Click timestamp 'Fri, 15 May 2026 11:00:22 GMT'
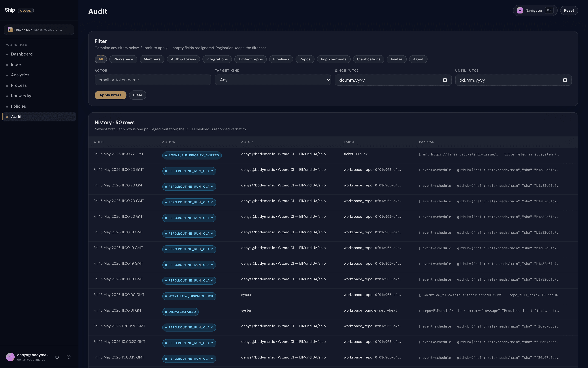This screenshot has height=368, width=588. pyautogui.click(x=118, y=154)
